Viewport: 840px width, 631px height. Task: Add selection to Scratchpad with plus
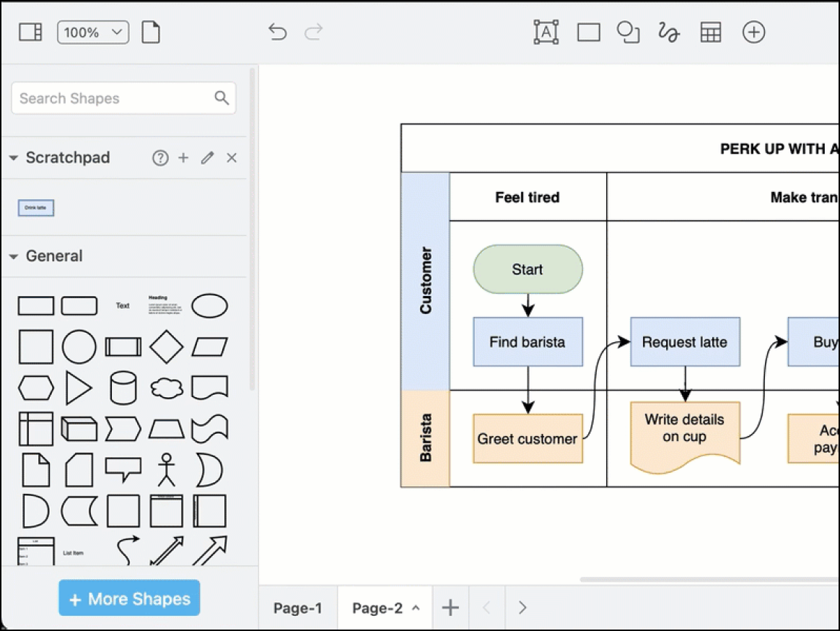tap(183, 157)
